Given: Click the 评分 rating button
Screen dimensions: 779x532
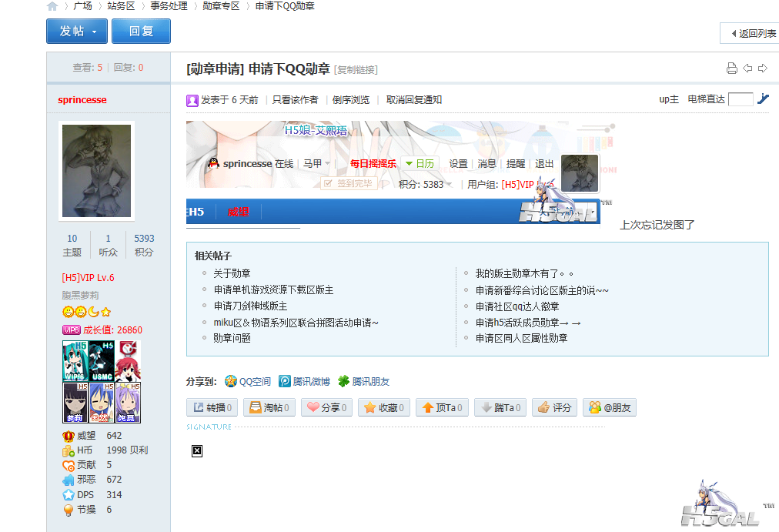Looking at the screenshot, I should (x=555, y=407).
